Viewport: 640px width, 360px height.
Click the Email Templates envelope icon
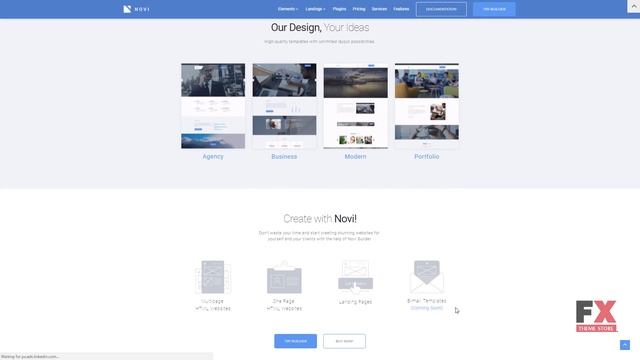click(427, 276)
